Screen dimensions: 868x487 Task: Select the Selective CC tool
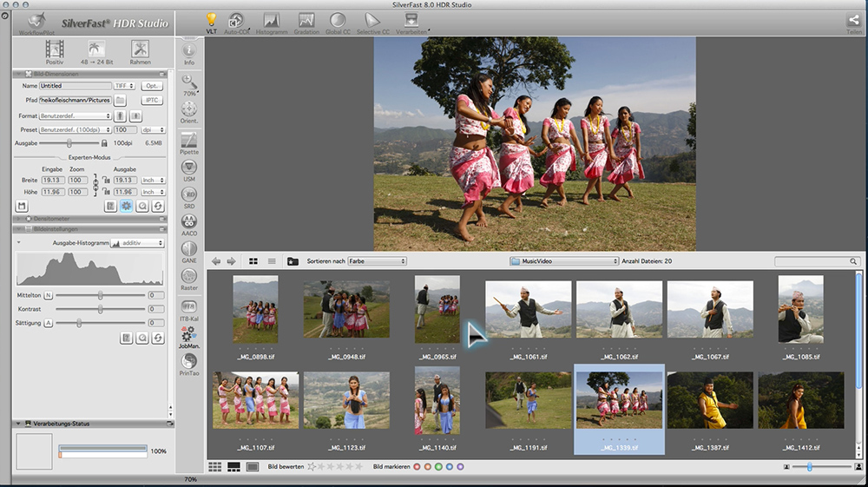(x=372, y=21)
